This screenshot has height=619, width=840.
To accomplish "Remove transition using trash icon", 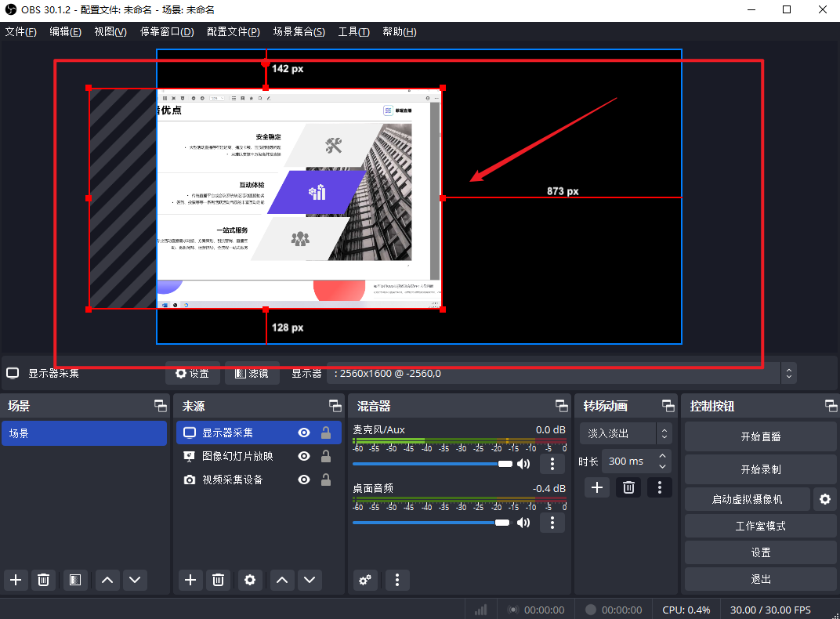I will pyautogui.click(x=628, y=487).
